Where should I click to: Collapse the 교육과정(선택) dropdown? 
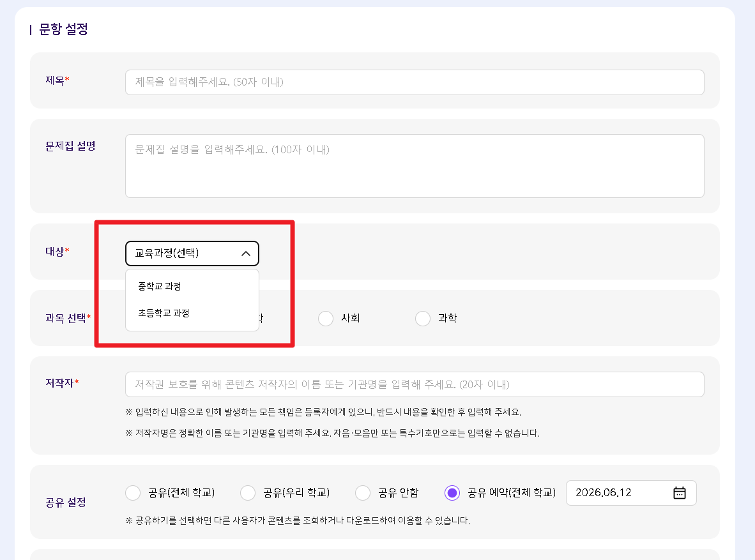point(192,254)
